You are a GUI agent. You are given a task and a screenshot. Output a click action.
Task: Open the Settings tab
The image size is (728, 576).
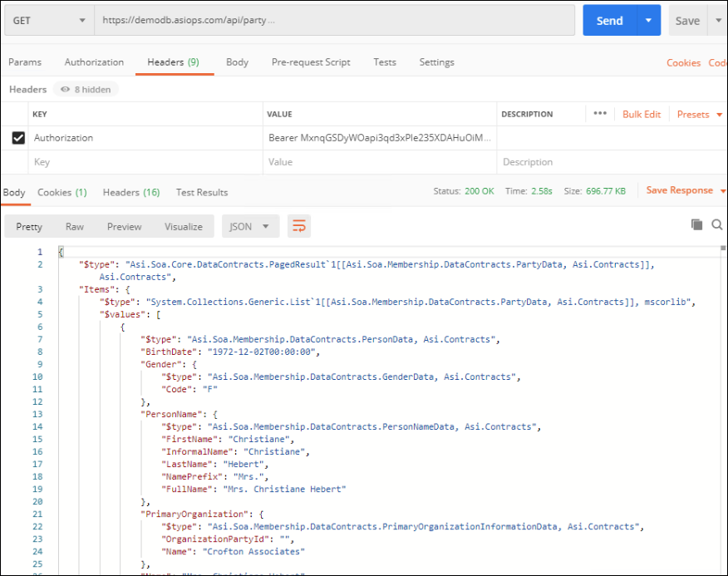pyautogui.click(x=437, y=62)
